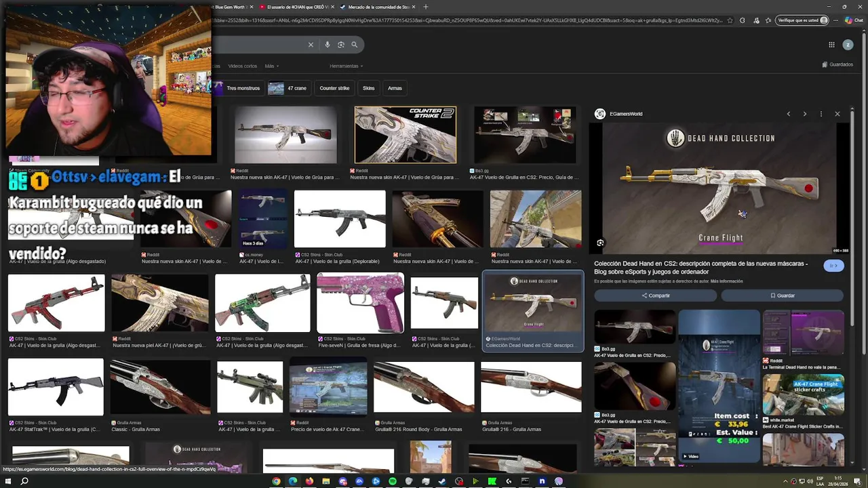Click 'Más información' copyright link
Image resolution: width=868 pixels, height=488 pixels.
726,281
